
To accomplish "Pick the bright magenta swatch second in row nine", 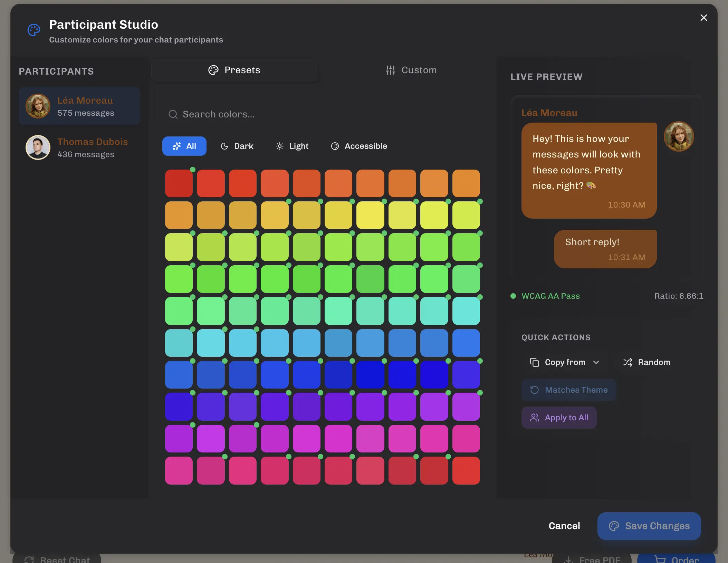I will click(211, 439).
